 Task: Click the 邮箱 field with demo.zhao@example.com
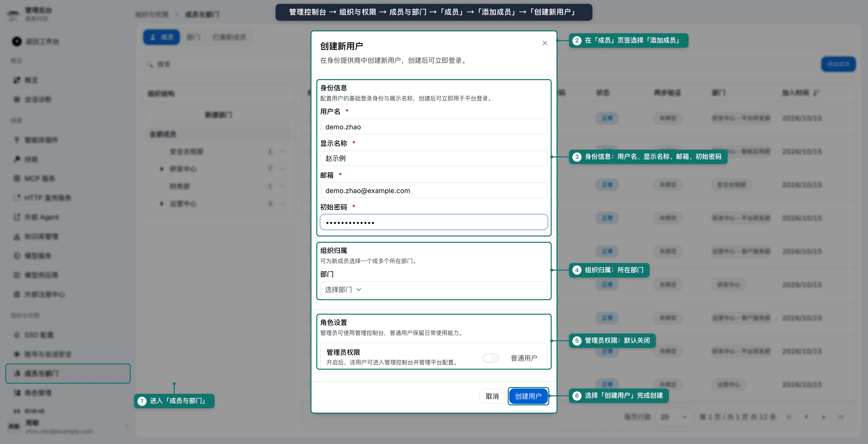(434, 190)
